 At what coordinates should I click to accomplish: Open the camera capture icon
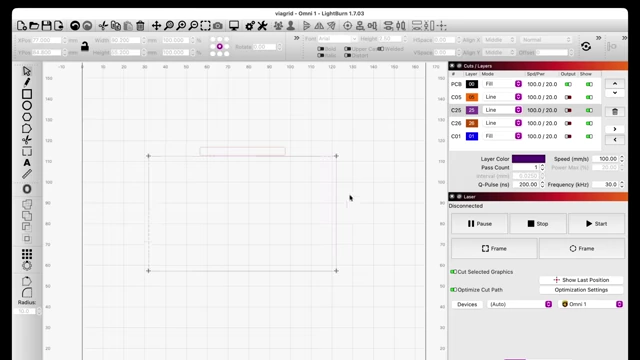[218, 26]
